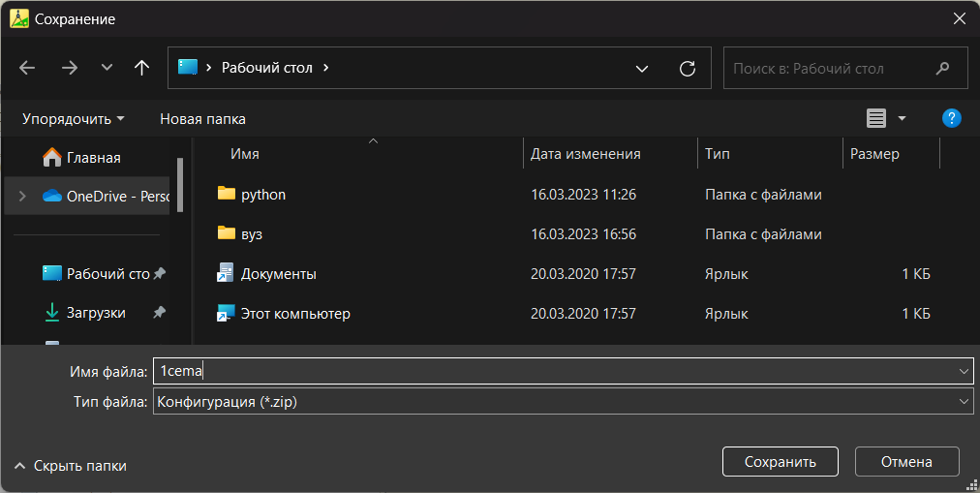Click the search magnifier icon

[942, 68]
